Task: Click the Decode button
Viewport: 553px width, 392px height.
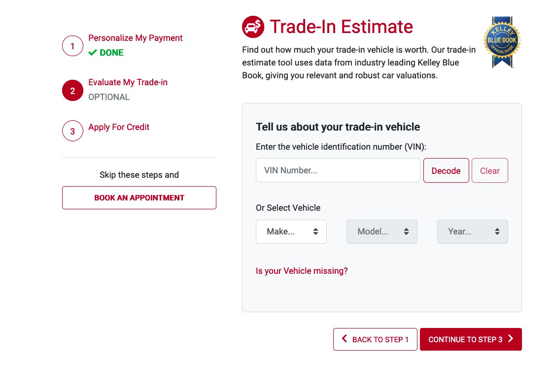Action: (446, 170)
